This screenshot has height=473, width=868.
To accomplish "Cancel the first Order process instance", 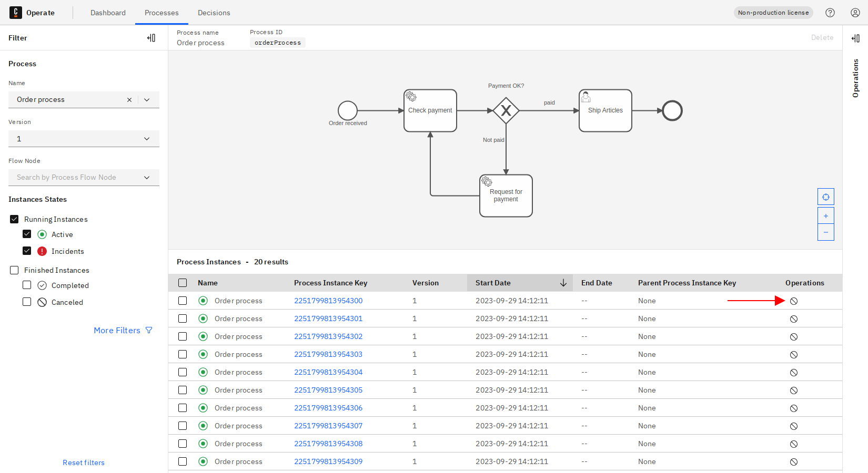I will coord(793,301).
